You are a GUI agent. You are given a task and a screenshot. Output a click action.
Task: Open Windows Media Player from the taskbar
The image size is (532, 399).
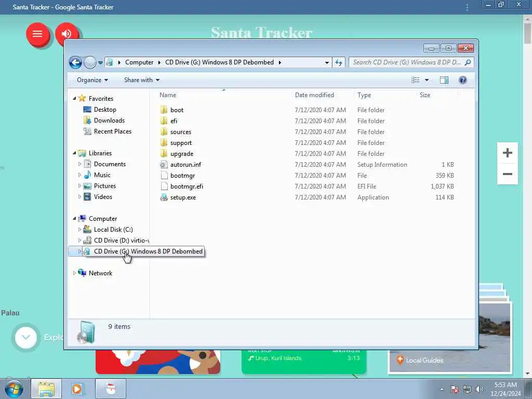[78, 389]
